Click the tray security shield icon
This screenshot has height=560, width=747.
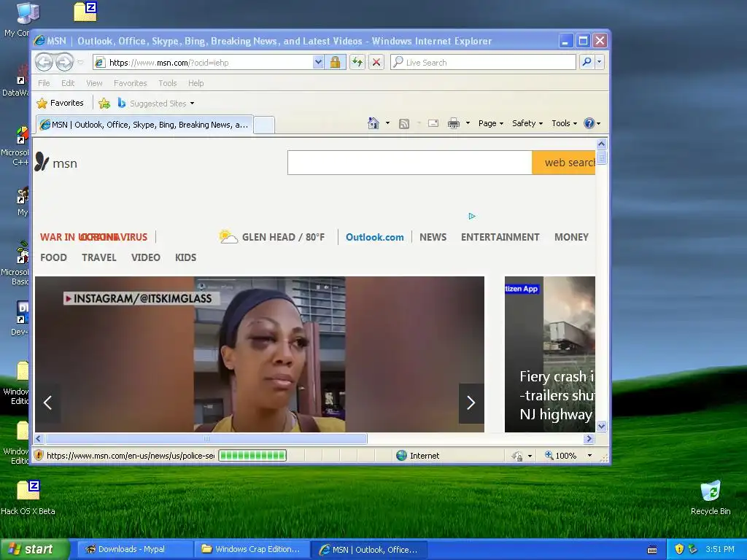pyautogui.click(x=679, y=549)
